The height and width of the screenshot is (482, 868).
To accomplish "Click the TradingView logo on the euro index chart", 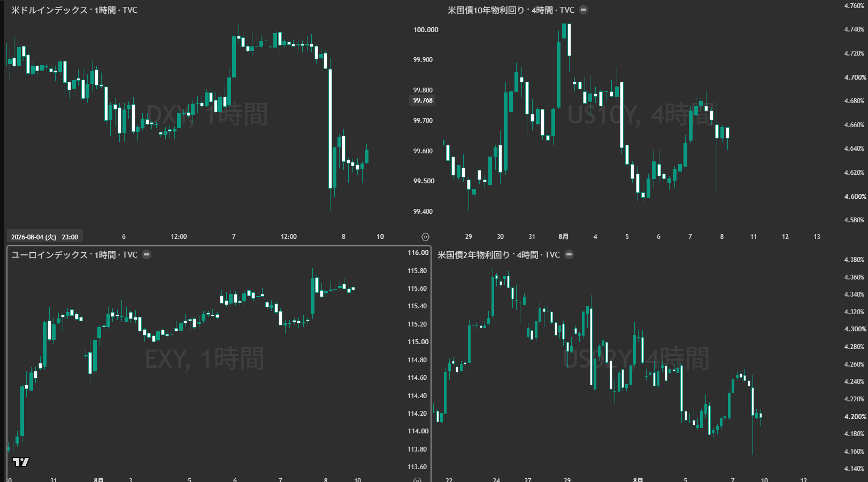I will click(x=21, y=462).
